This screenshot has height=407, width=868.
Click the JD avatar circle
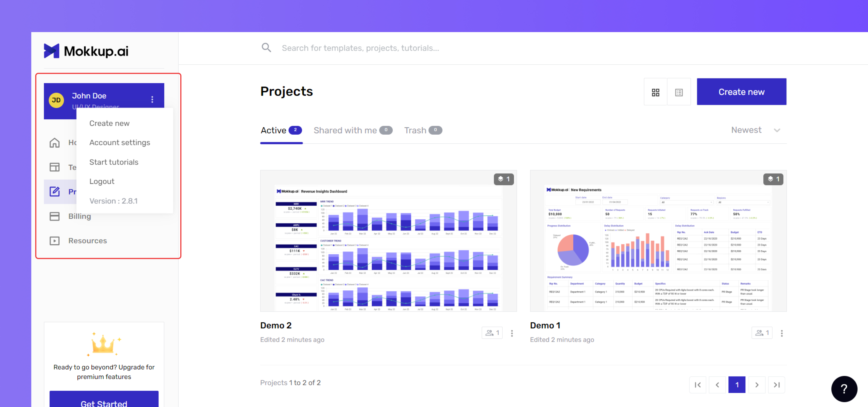point(56,100)
